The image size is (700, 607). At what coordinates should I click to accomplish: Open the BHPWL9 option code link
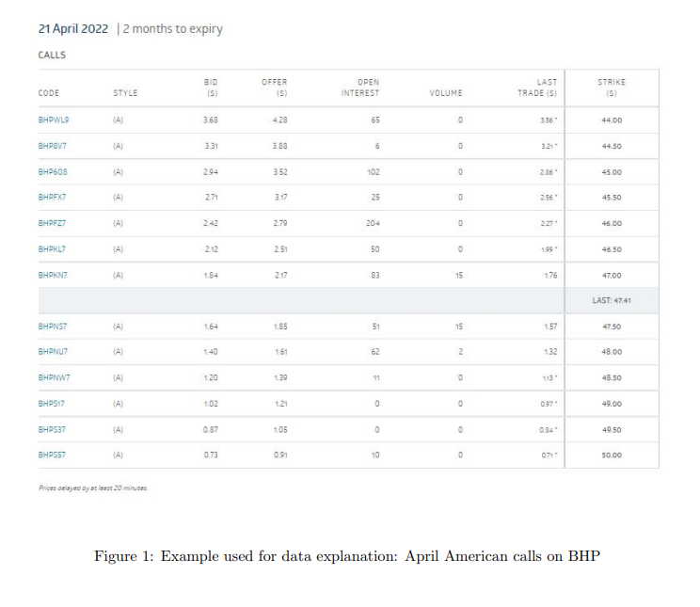click(54, 120)
